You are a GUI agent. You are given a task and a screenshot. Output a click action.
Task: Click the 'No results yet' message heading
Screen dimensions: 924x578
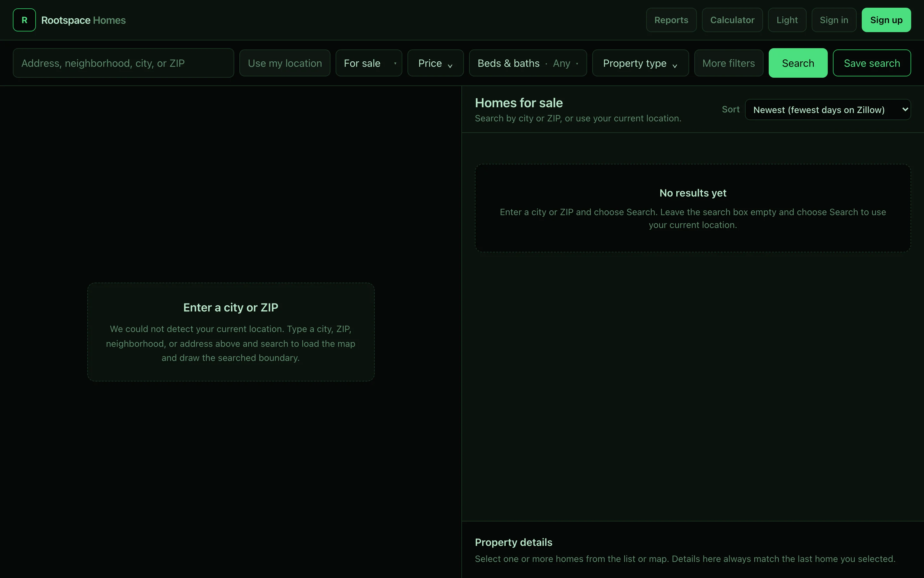[693, 193]
